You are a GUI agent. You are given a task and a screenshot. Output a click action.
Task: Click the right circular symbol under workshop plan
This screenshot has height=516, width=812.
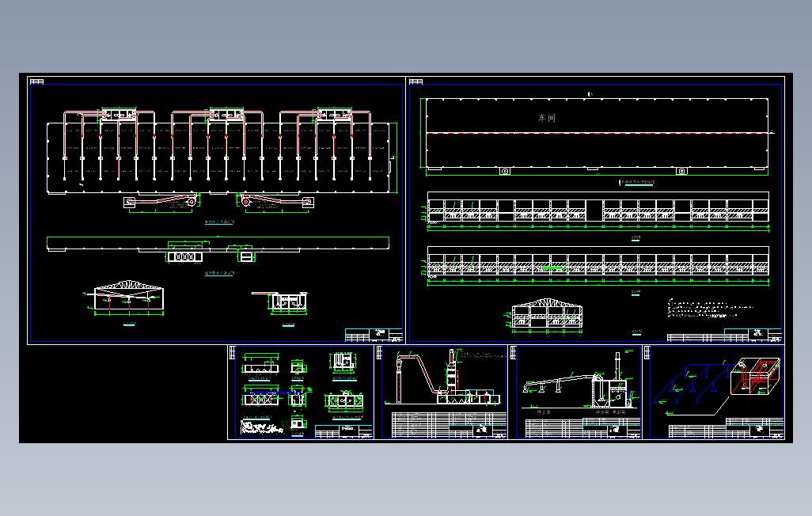click(x=681, y=171)
